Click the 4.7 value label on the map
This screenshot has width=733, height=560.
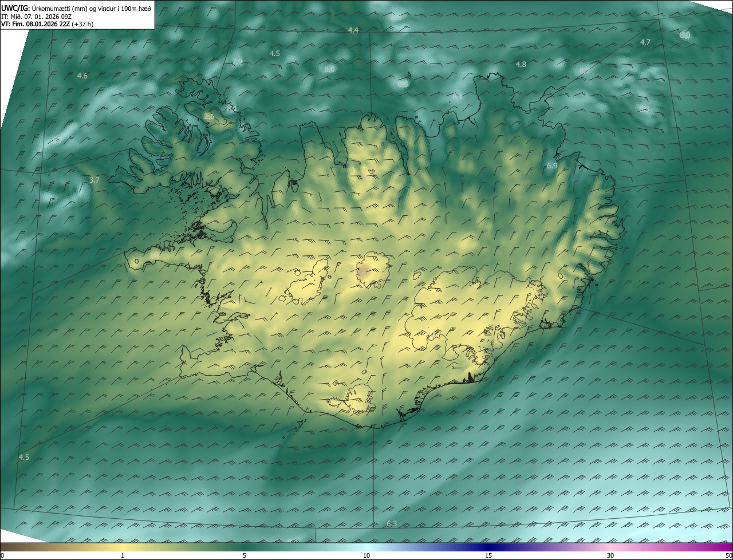(645, 42)
